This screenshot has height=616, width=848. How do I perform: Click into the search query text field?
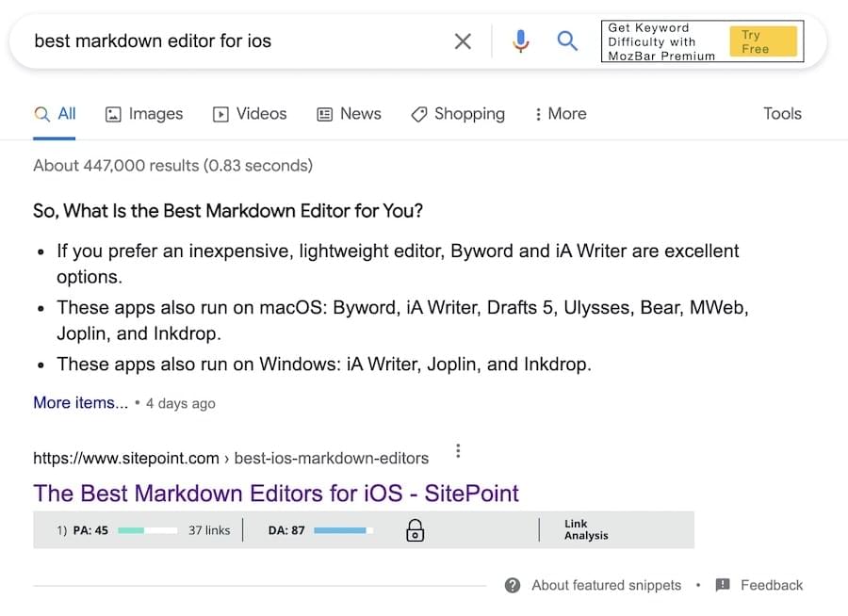tap(236, 41)
